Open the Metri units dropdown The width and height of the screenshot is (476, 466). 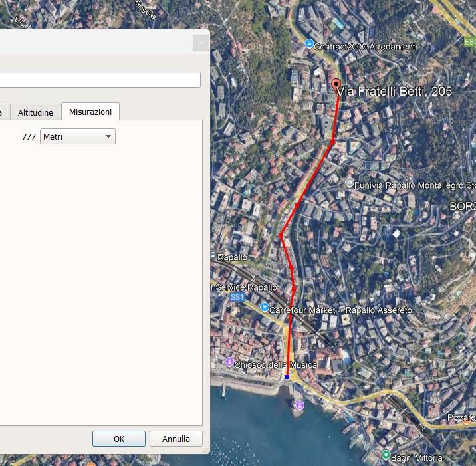click(x=78, y=136)
